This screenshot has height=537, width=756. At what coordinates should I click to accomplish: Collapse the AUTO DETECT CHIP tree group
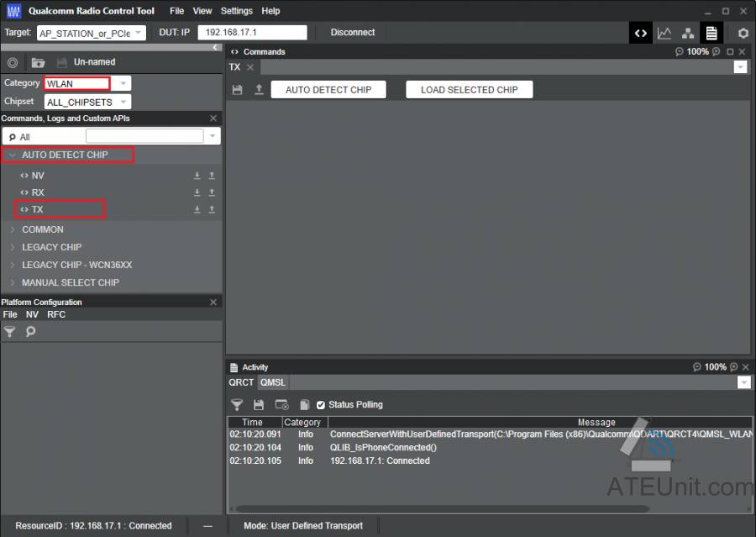click(x=13, y=155)
